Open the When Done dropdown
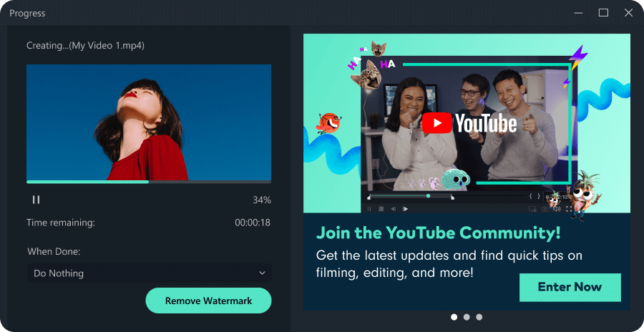This screenshot has height=332, width=644. [150, 273]
